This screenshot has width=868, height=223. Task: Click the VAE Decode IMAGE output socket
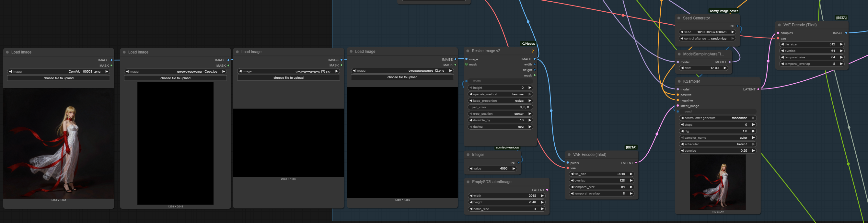coord(846,33)
